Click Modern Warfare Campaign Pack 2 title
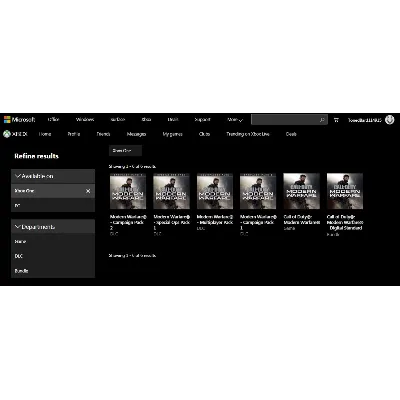This screenshot has width=400, height=400. (x=128, y=222)
